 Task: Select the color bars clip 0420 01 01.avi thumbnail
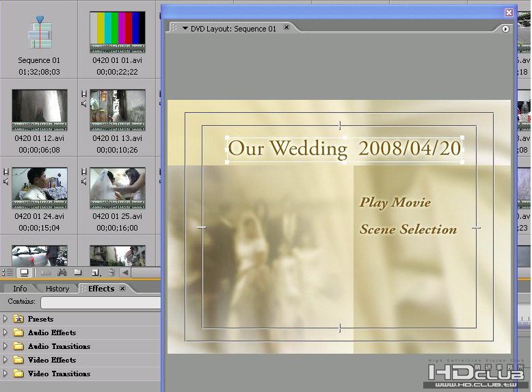pos(118,32)
